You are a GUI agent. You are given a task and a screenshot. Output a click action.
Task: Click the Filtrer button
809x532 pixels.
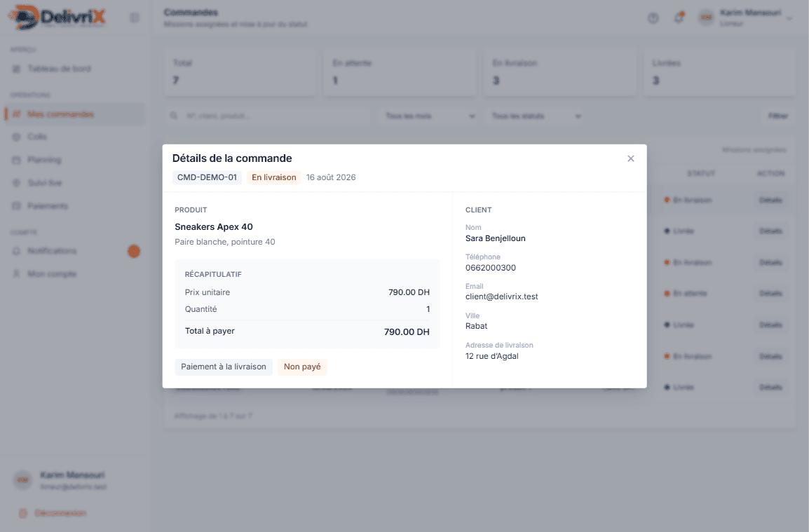click(777, 116)
